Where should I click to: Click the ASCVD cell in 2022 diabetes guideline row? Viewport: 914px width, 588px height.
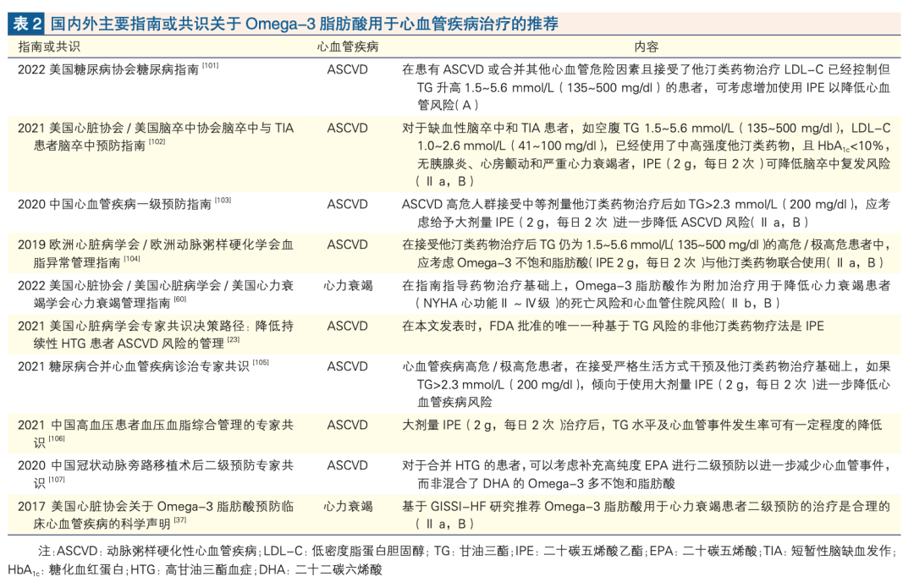pos(348,70)
